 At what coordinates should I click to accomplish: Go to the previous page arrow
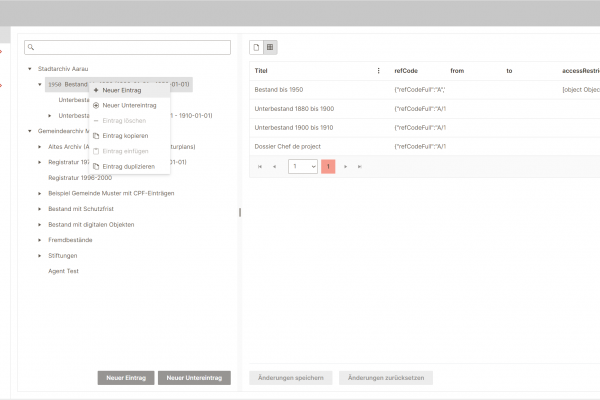[x=275, y=166]
